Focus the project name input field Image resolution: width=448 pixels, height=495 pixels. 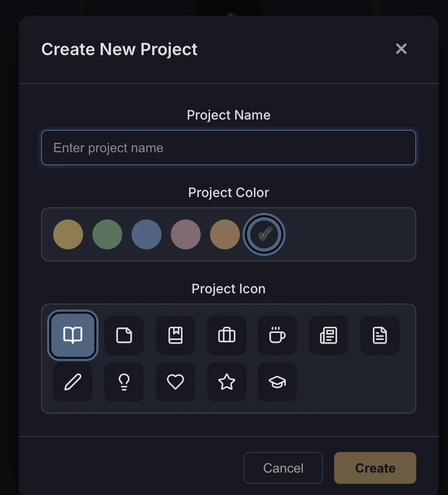click(x=229, y=148)
